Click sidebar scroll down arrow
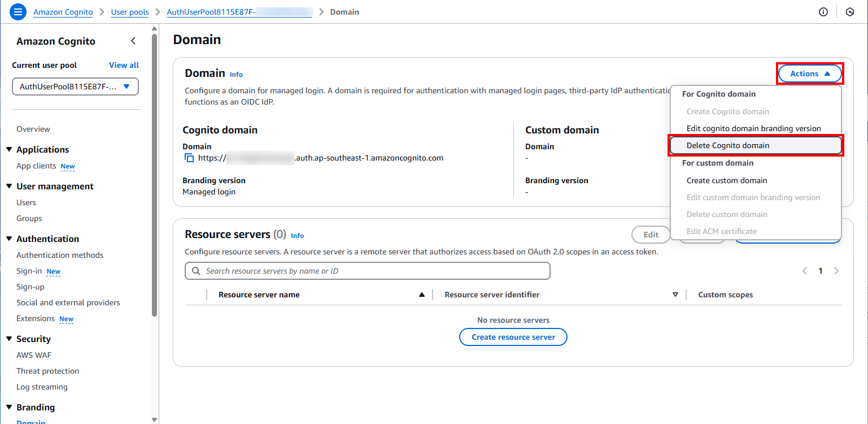 coord(155,419)
